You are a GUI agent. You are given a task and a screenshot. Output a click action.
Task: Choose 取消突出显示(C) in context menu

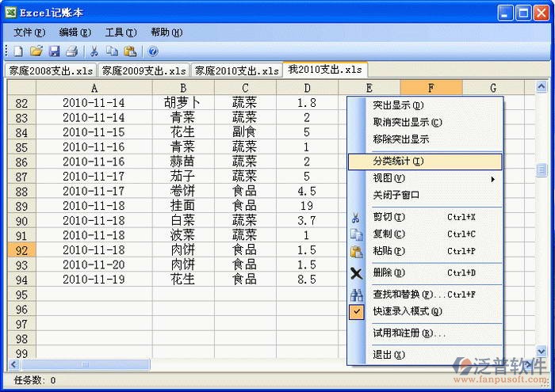[425, 122]
